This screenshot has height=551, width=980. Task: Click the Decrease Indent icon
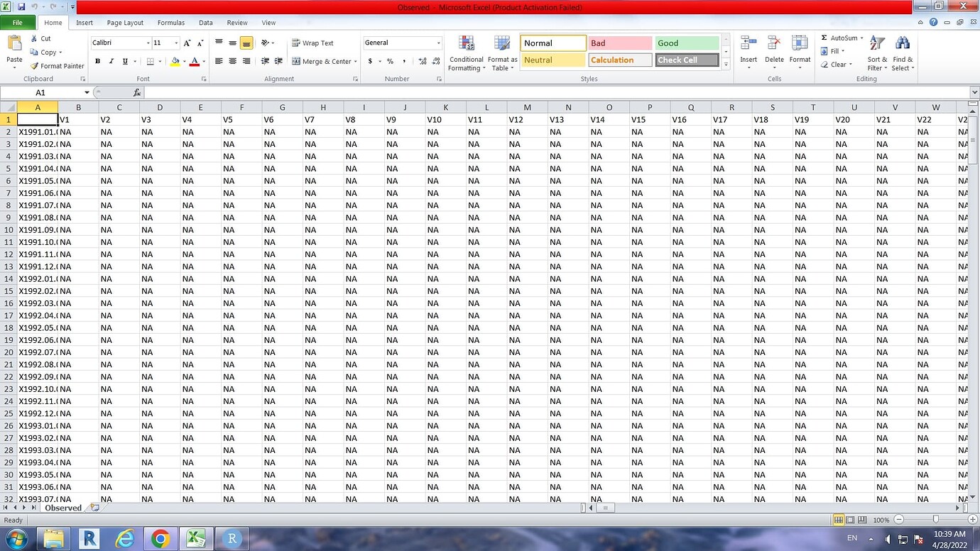click(266, 62)
